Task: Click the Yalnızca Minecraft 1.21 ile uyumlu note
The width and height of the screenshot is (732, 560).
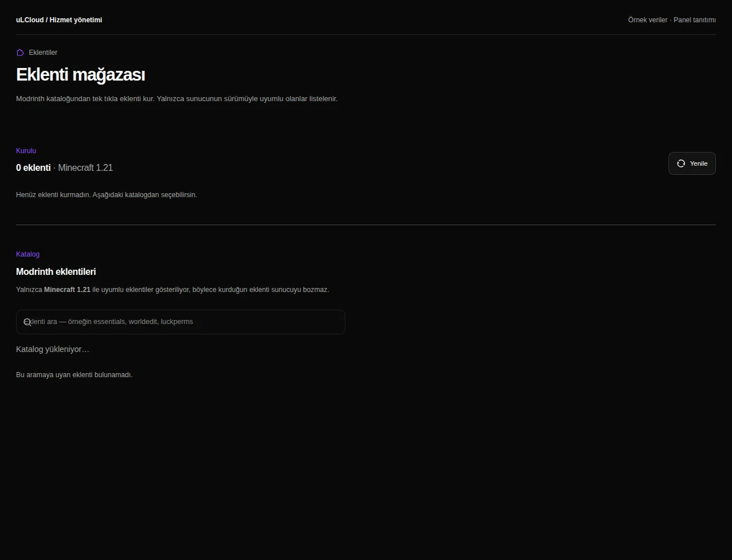Action: tap(173, 290)
